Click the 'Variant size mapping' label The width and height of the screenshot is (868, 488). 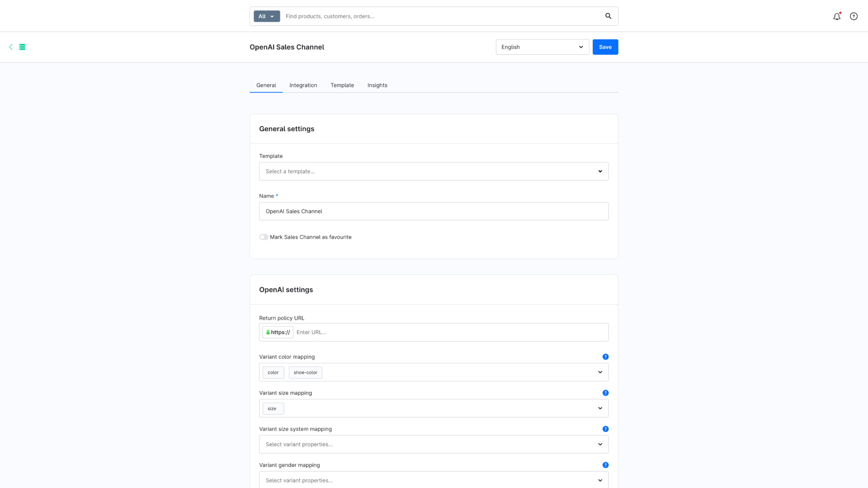pyautogui.click(x=285, y=393)
